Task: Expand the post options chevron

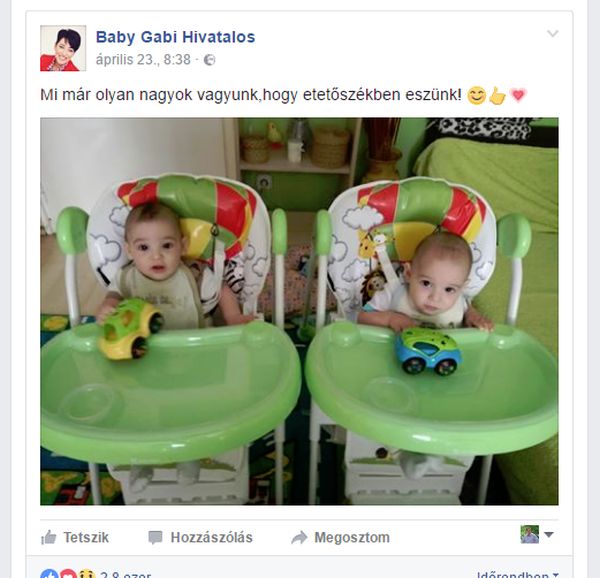Action: point(553,34)
